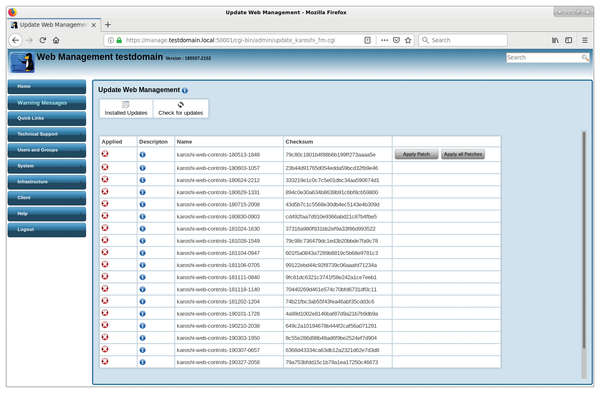View description info icon for patch 180715-2008
The height and width of the screenshot is (393, 600).
tap(142, 204)
